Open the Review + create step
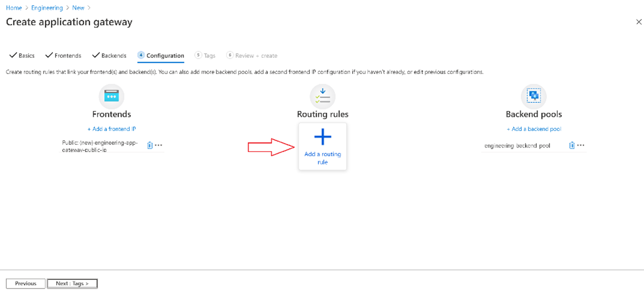 [252, 56]
